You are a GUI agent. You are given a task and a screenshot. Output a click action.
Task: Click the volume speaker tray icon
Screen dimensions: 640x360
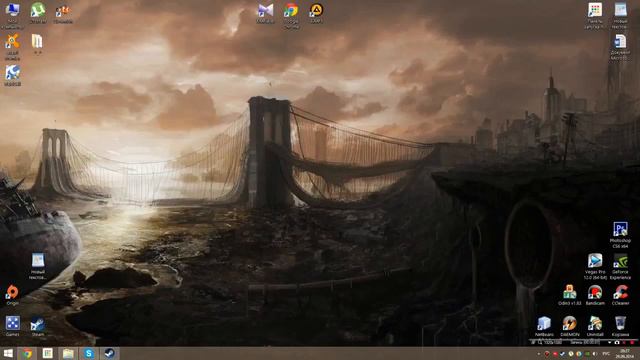(595, 354)
